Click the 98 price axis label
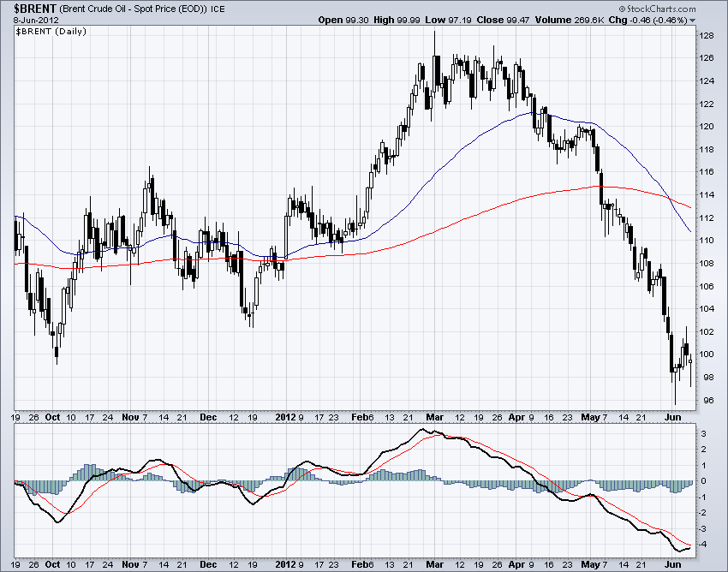The height and width of the screenshot is (572, 728). coord(708,377)
